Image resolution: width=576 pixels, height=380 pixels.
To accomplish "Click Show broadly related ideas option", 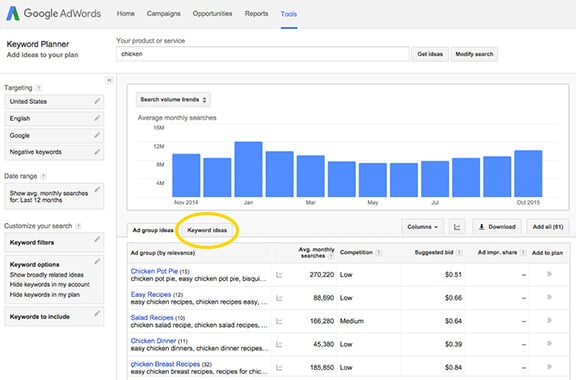I will click(47, 275).
